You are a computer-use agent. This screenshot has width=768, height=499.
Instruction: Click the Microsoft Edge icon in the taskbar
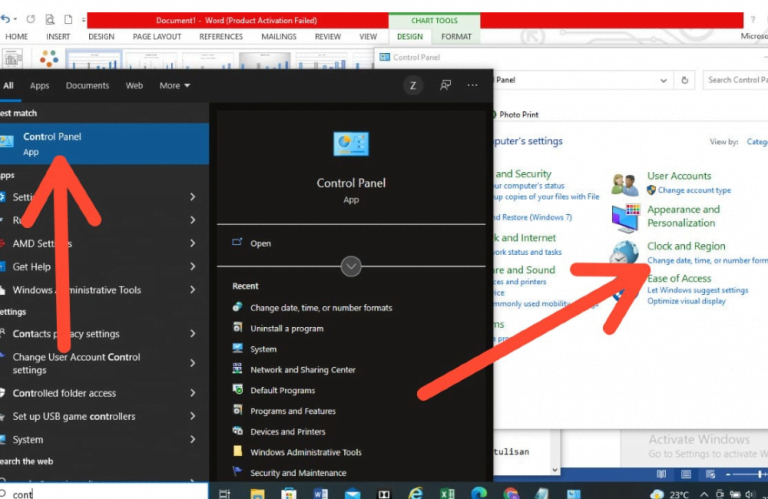479,493
